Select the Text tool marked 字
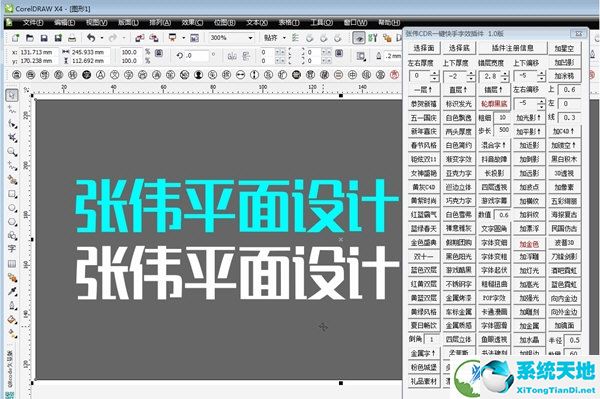This screenshot has width=600, height=399. tap(12, 249)
